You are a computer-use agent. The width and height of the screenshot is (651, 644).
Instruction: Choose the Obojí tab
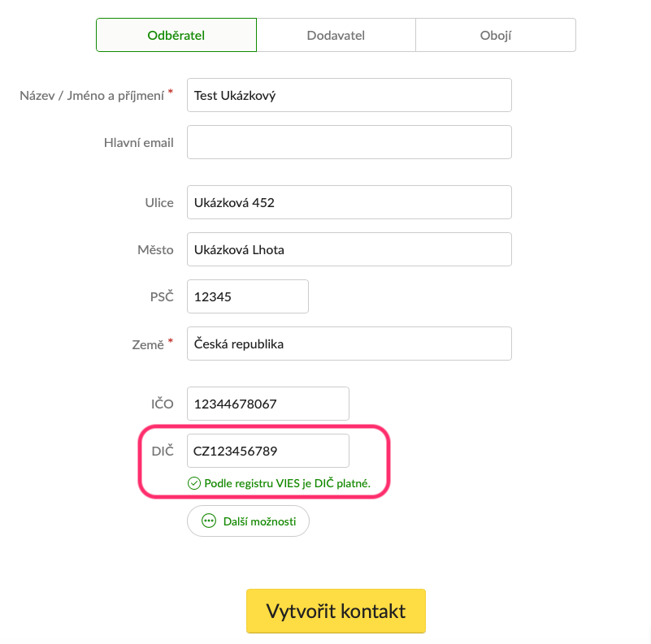[x=495, y=35]
